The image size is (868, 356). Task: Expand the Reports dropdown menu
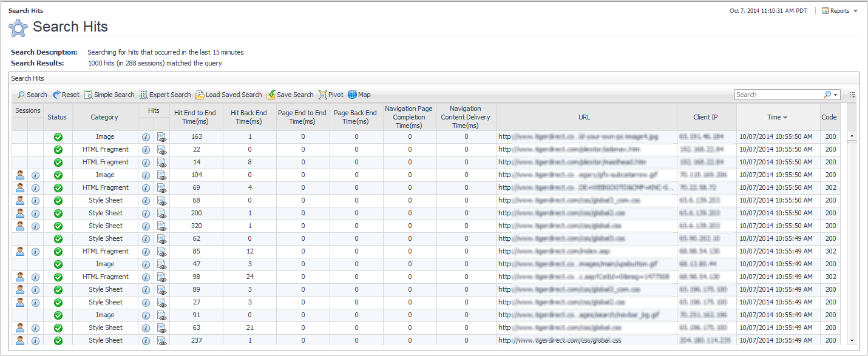tap(839, 11)
